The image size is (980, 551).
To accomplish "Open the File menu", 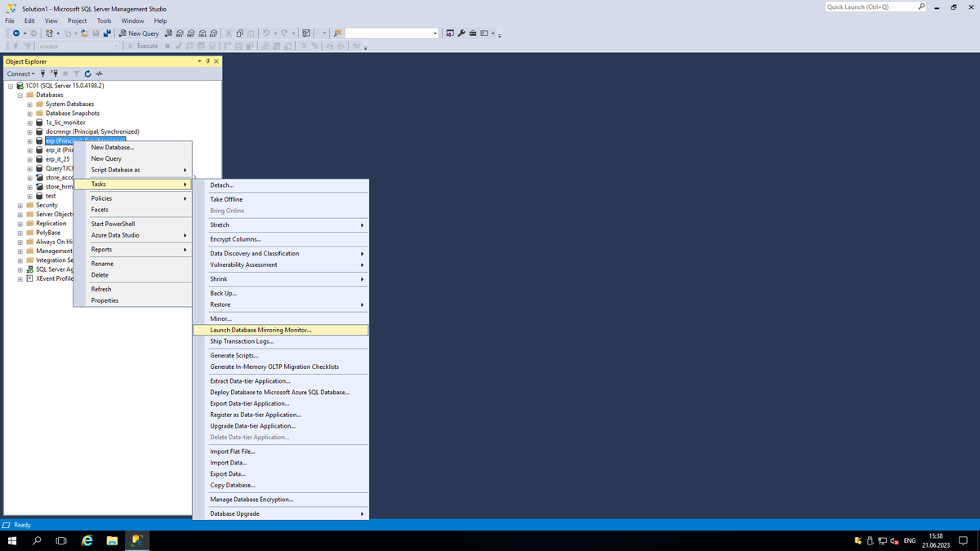I will tap(10, 20).
